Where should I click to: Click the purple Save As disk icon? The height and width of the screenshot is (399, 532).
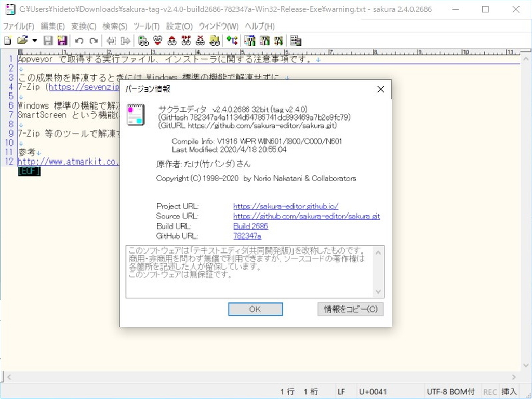(x=62, y=41)
